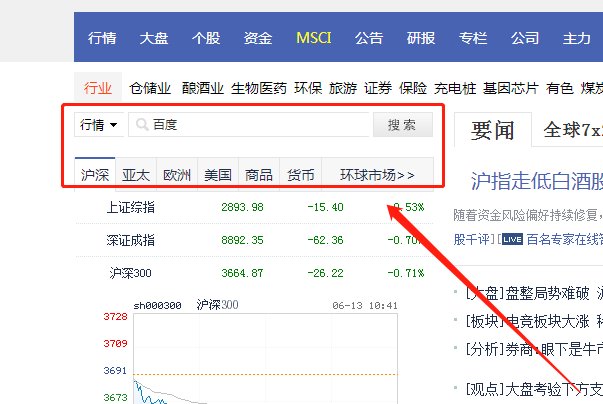Open the 深证成指 index row
The image size is (603, 404).
[255, 240]
